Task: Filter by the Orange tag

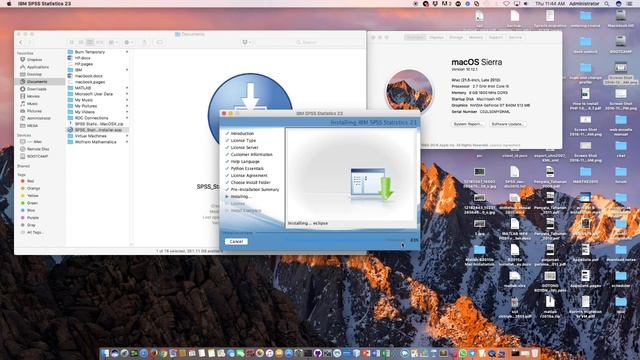Action: pos(33,188)
